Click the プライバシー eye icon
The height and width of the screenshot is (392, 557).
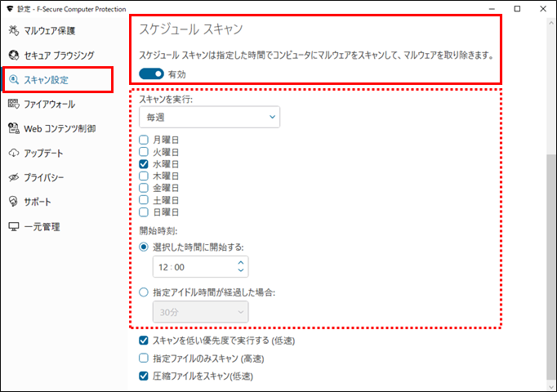14,177
